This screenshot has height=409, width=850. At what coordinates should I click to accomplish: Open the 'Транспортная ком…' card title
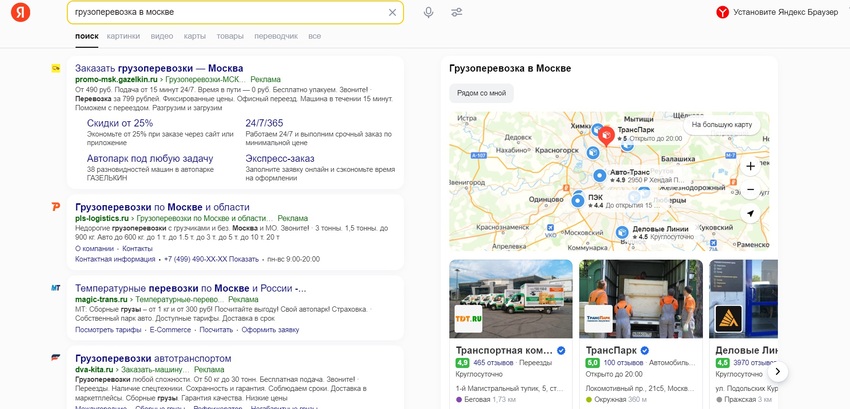coord(505,350)
